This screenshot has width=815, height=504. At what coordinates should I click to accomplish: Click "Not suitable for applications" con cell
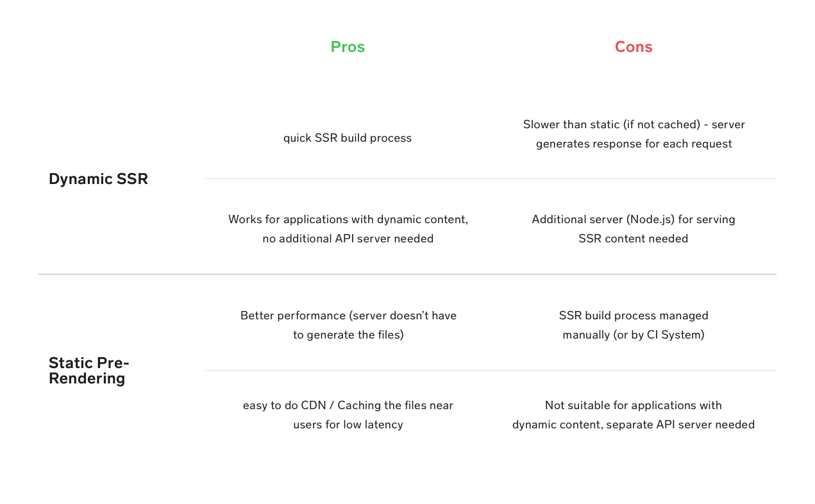tap(634, 414)
